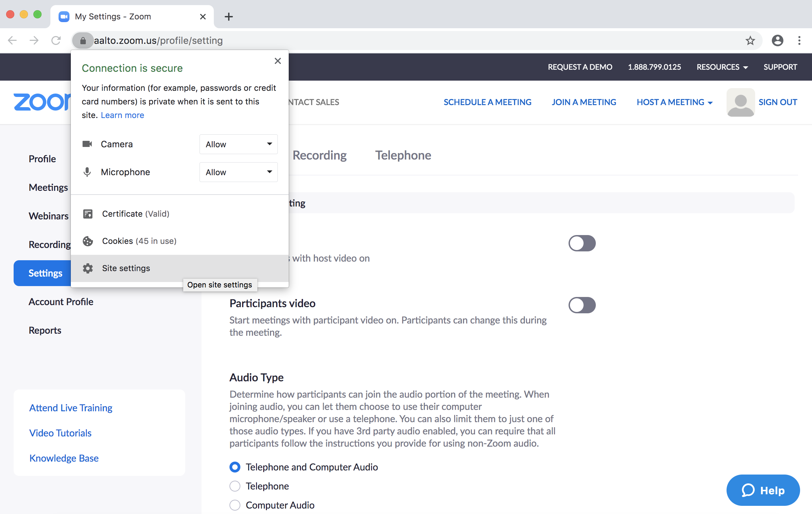
Task: Switch to the Telephone tab
Action: click(x=403, y=155)
